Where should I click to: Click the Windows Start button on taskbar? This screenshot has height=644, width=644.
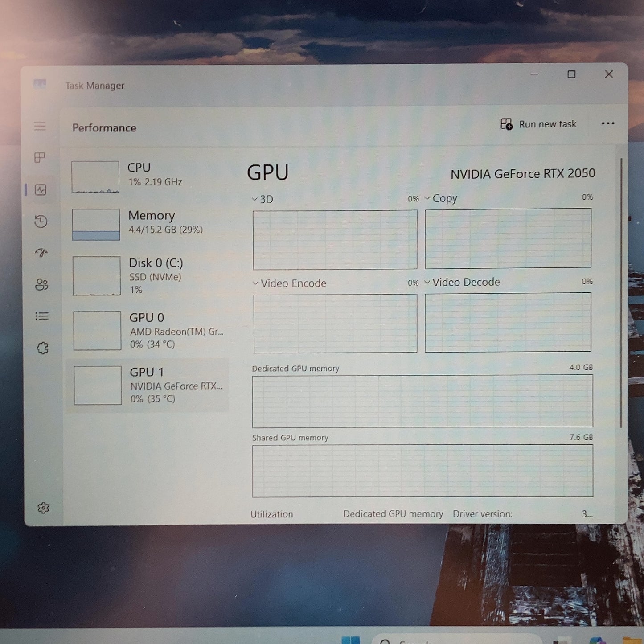coord(351,640)
